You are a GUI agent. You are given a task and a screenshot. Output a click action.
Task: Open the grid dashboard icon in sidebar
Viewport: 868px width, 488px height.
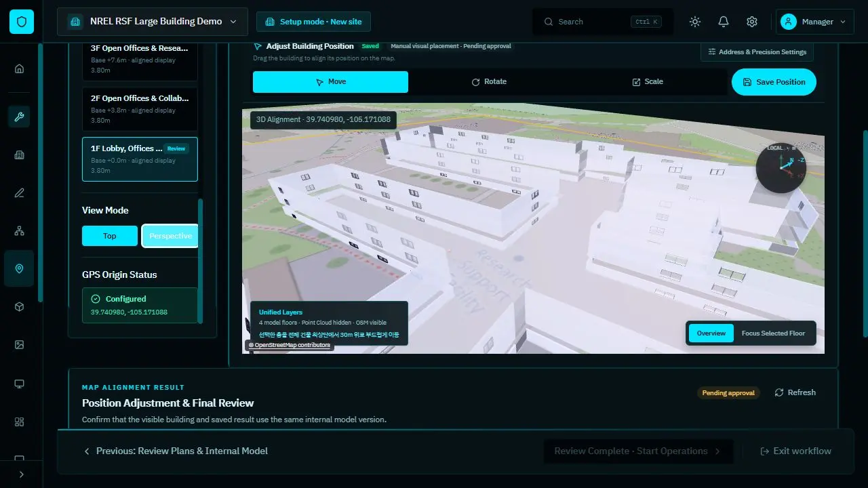pyautogui.click(x=19, y=422)
